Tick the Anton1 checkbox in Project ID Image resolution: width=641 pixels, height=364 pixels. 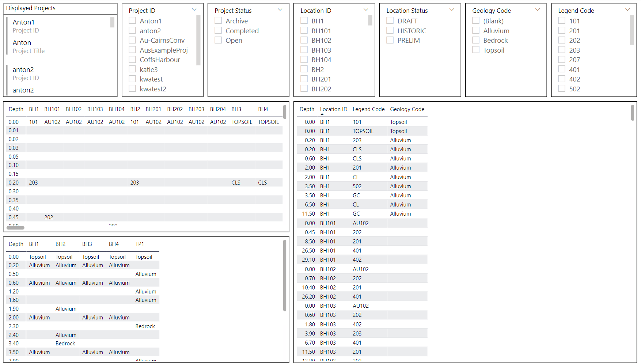point(132,21)
